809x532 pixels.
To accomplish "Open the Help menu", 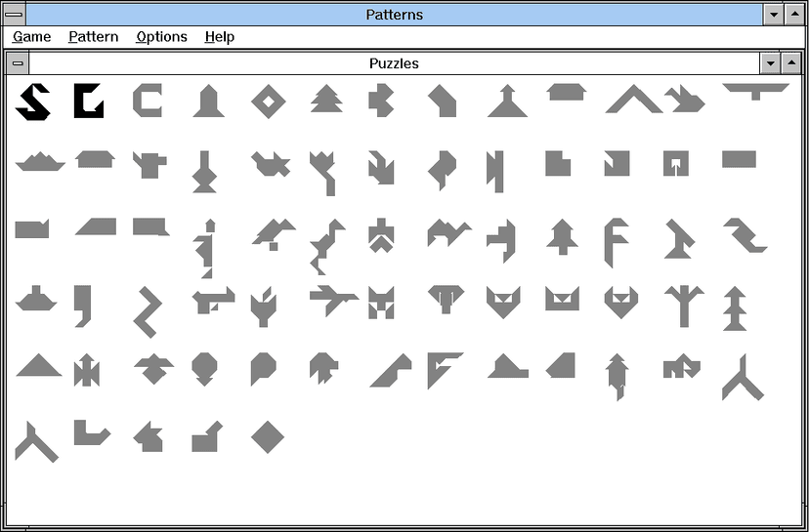I will 219,37.
